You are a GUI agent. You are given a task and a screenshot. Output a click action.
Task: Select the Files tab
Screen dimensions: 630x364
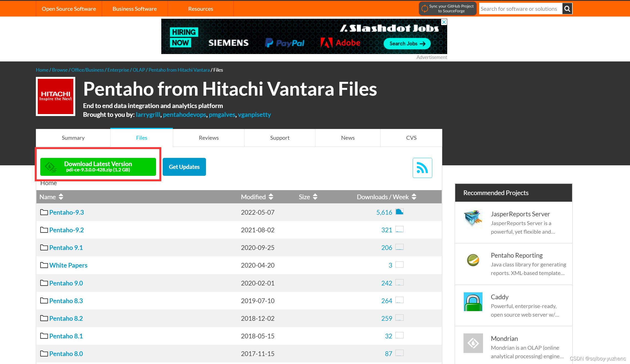tap(141, 137)
